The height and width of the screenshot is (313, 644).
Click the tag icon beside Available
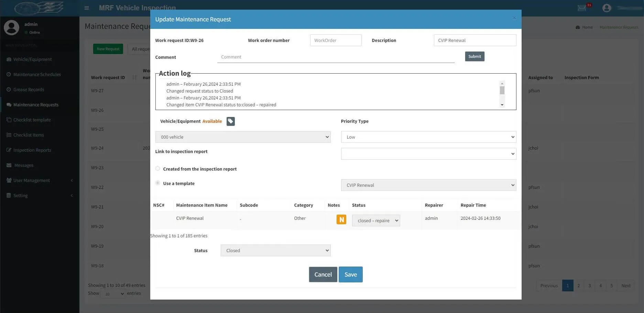tap(230, 121)
